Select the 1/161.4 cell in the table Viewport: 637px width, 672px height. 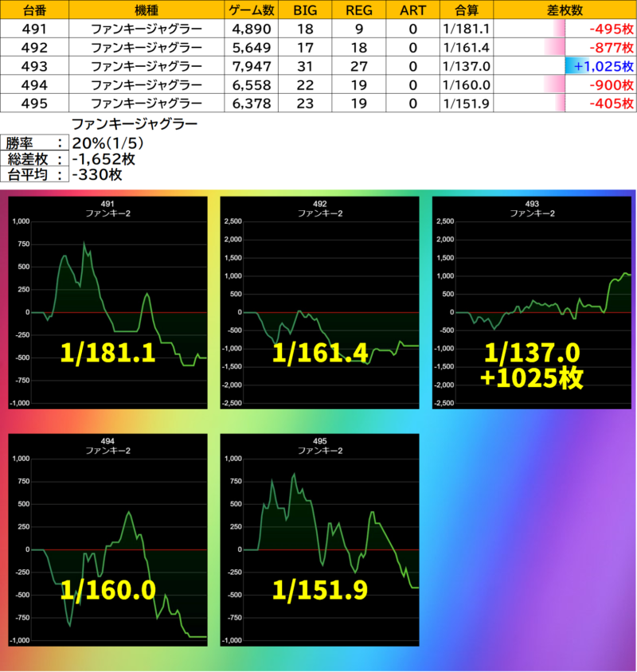coord(467,47)
